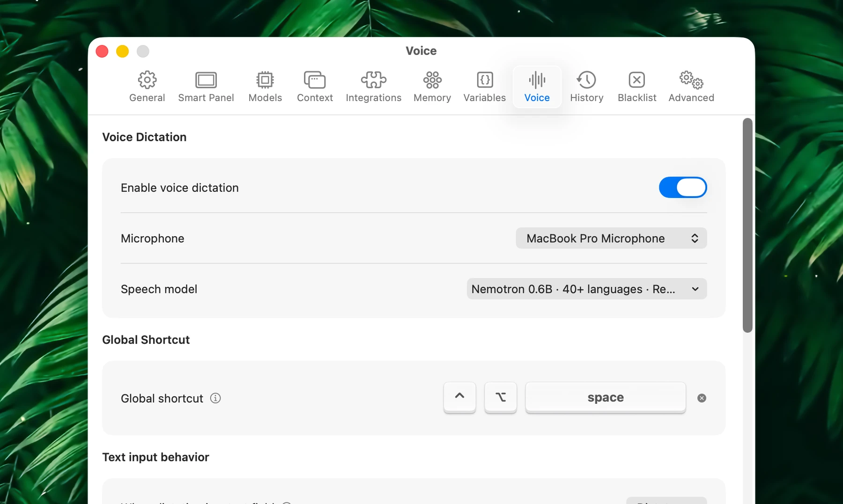
Task: Open the General settings tab
Action: [x=147, y=87]
